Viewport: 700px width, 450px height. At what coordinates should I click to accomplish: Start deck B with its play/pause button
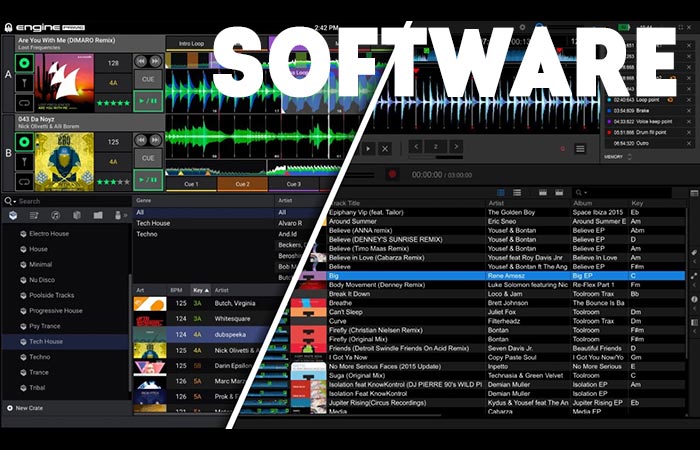pyautogui.click(x=148, y=180)
